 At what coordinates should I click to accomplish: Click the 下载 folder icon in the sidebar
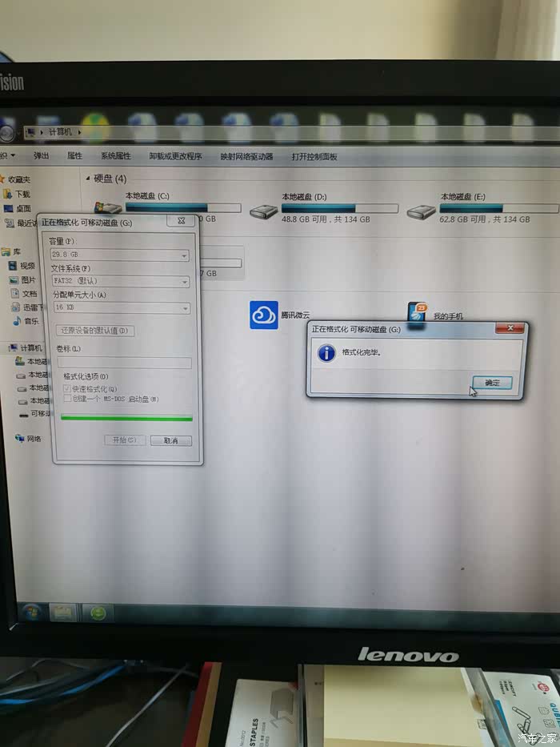click(x=8, y=194)
